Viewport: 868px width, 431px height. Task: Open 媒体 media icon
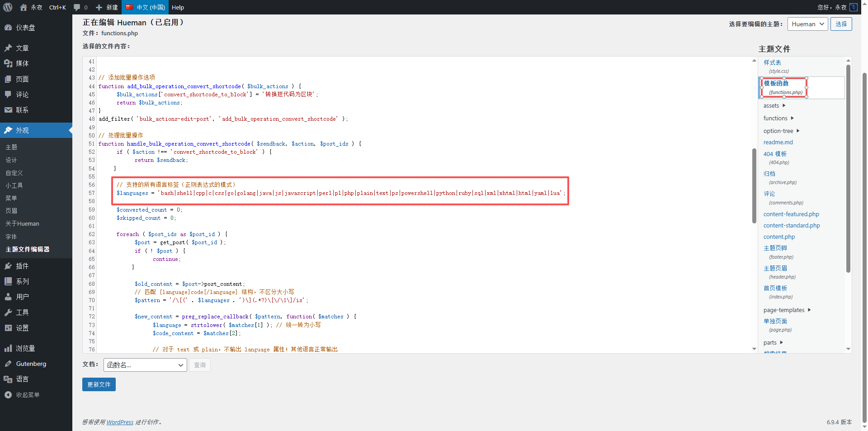click(8, 63)
